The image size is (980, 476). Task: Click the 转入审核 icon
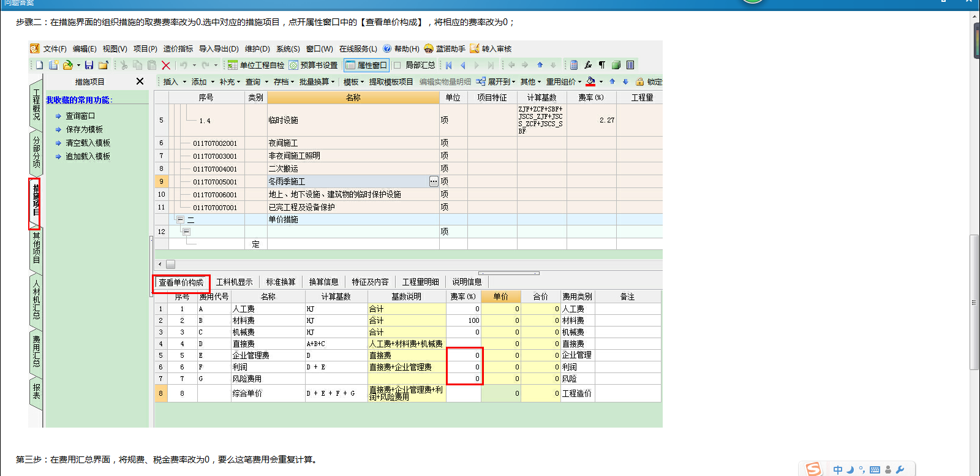pyautogui.click(x=475, y=48)
